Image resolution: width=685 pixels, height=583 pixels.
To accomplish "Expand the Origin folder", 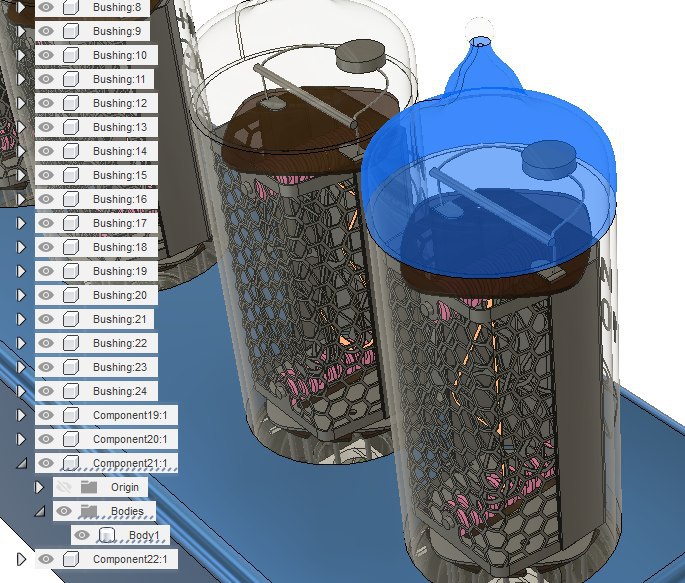I will pos(39,487).
